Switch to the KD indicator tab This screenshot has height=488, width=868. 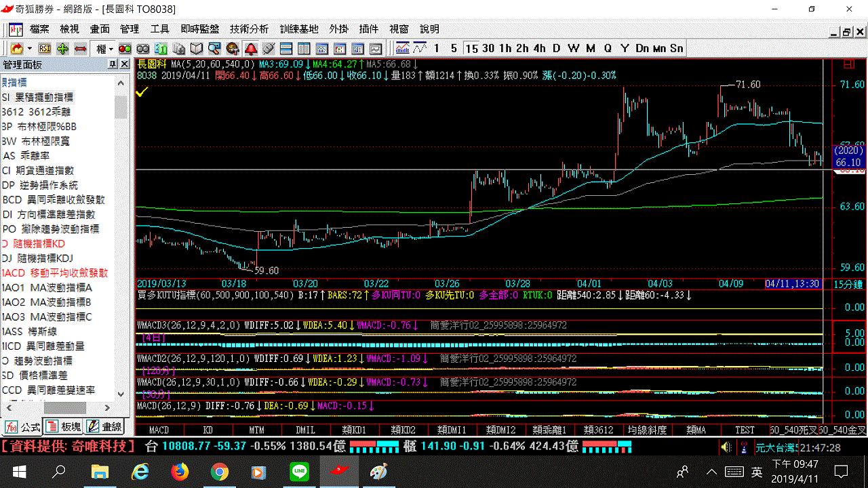(208, 430)
